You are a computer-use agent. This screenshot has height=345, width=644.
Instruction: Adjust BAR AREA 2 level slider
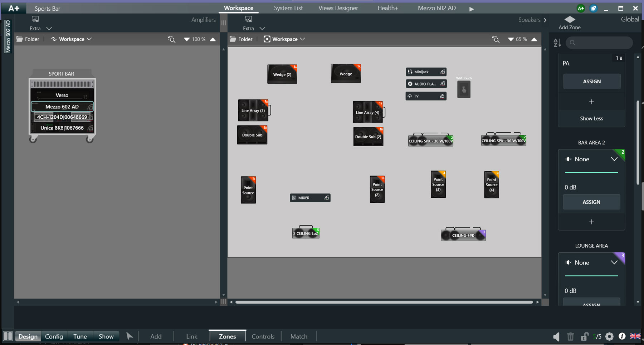[591, 172]
